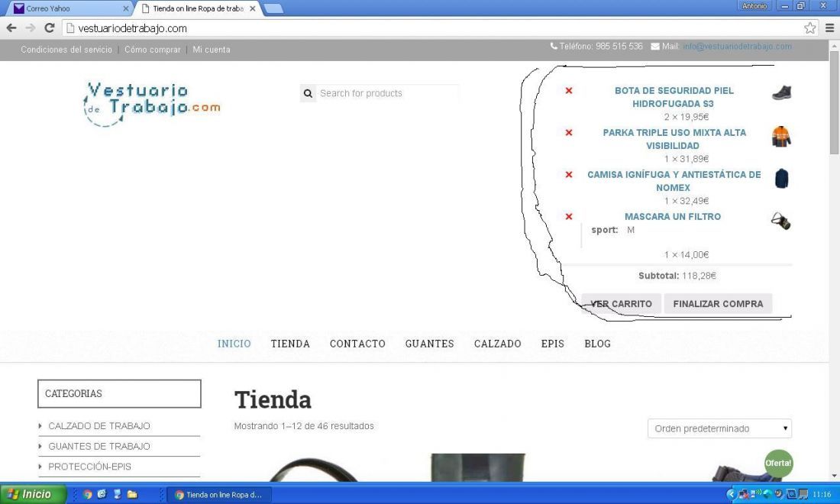Image resolution: width=840 pixels, height=504 pixels.
Task: Click the Finalizar Compra button
Action: pos(718,304)
